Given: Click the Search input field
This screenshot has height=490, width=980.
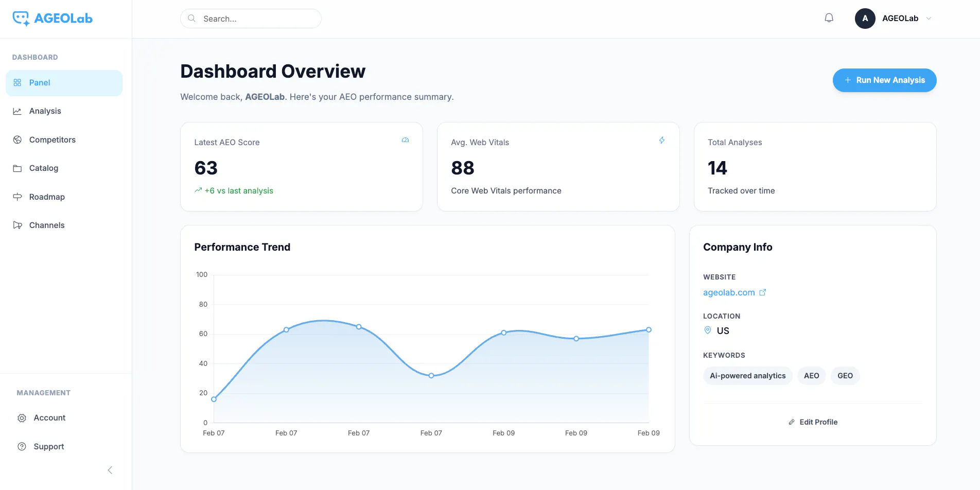Looking at the screenshot, I should coord(251,19).
